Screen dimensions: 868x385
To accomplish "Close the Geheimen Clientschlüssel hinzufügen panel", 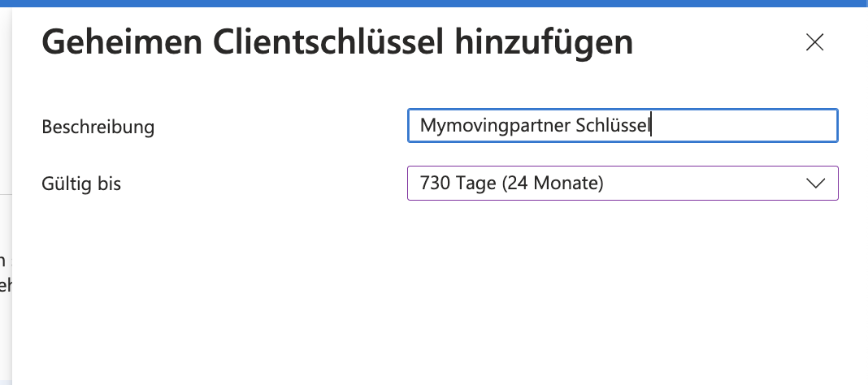I will [x=814, y=42].
